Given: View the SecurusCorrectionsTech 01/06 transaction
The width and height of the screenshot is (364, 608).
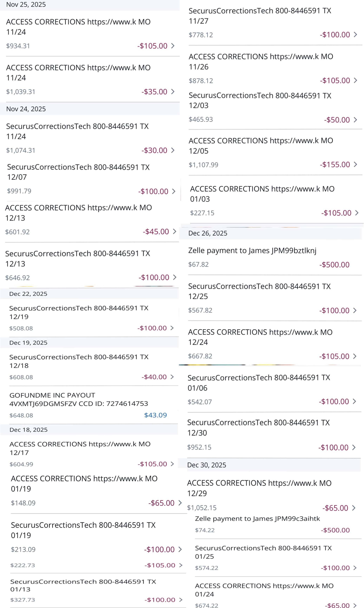Looking at the screenshot, I should point(259,383).
